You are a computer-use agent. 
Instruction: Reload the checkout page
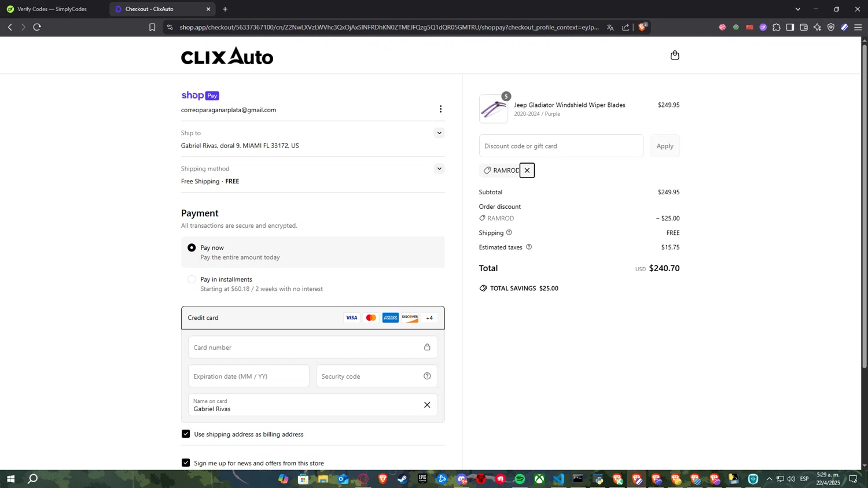pyautogui.click(x=37, y=27)
